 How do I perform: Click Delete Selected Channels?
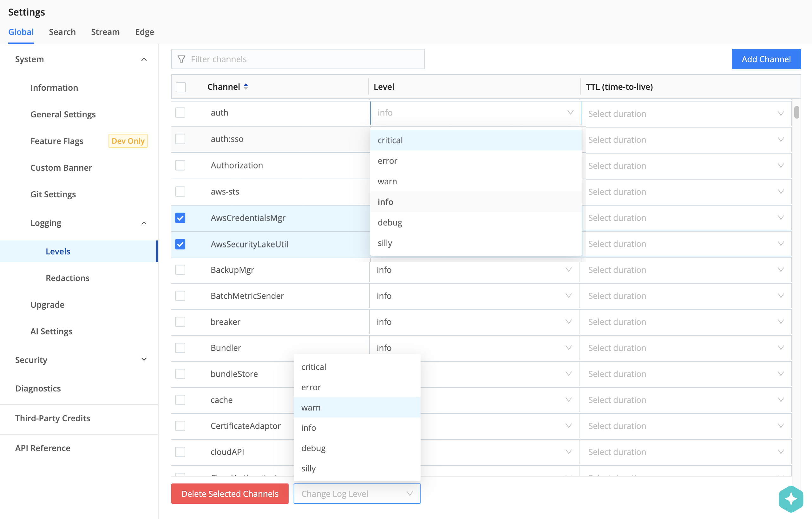(230, 493)
